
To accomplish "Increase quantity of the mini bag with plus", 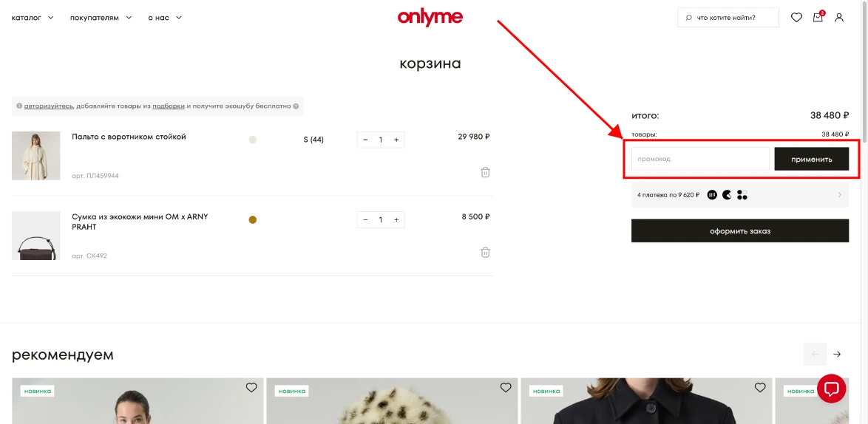I will [x=396, y=220].
